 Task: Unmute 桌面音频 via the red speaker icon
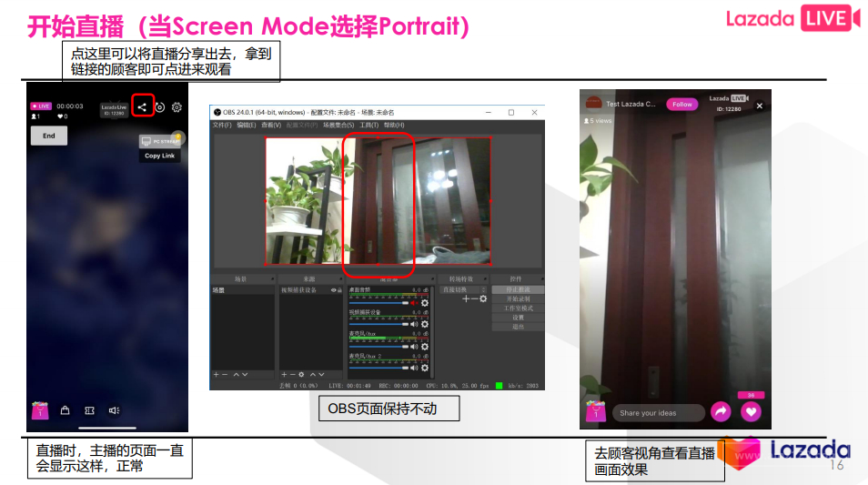(414, 303)
